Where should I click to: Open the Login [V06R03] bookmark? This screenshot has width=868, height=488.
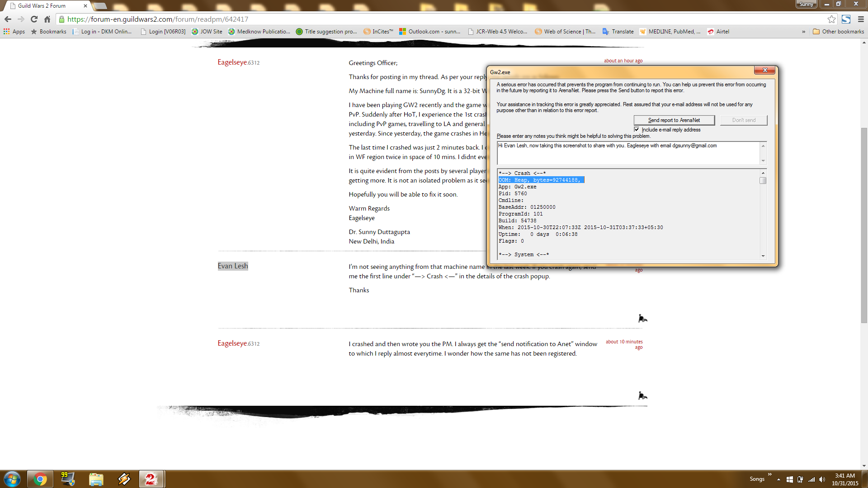(x=163, y=32)
